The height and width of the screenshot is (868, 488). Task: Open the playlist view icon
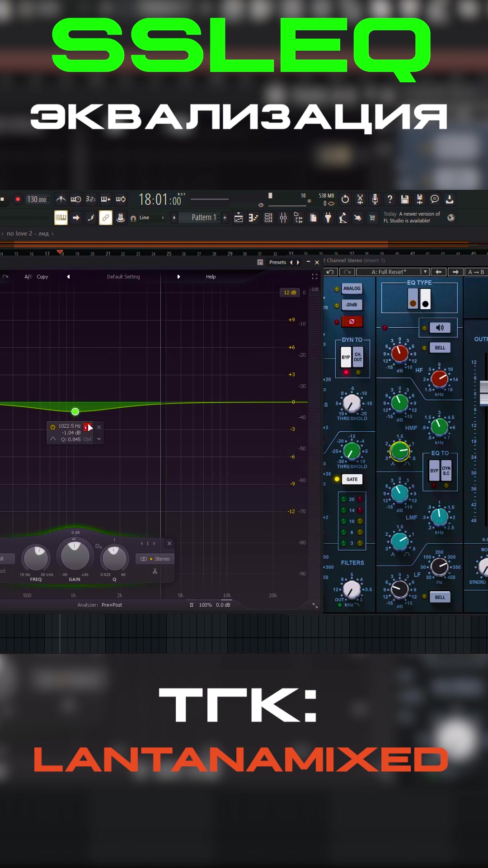pos(239,218)
